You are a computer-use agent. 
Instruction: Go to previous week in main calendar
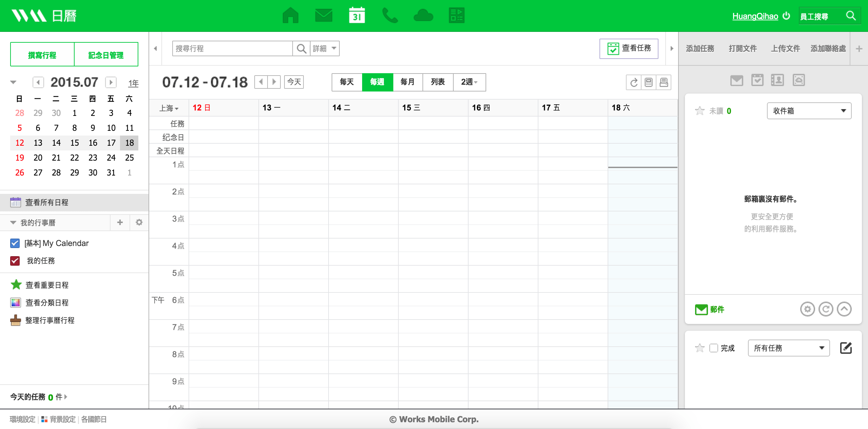click(x=261, y=82)
